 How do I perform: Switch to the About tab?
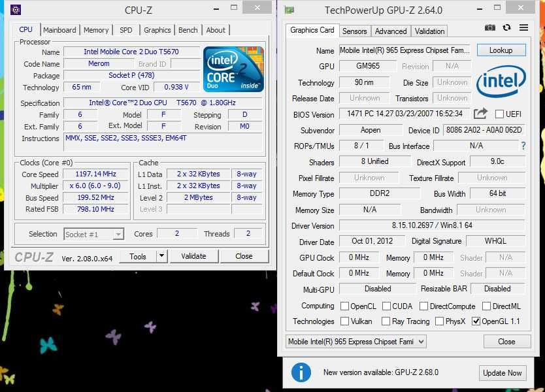(x=216, y=30)
